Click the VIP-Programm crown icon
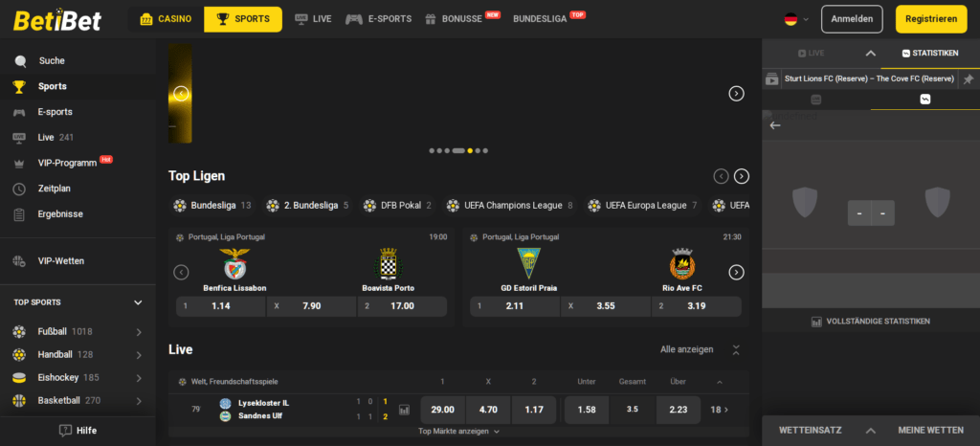The height and width of the screenshot is (446, 980). (19, 163)
